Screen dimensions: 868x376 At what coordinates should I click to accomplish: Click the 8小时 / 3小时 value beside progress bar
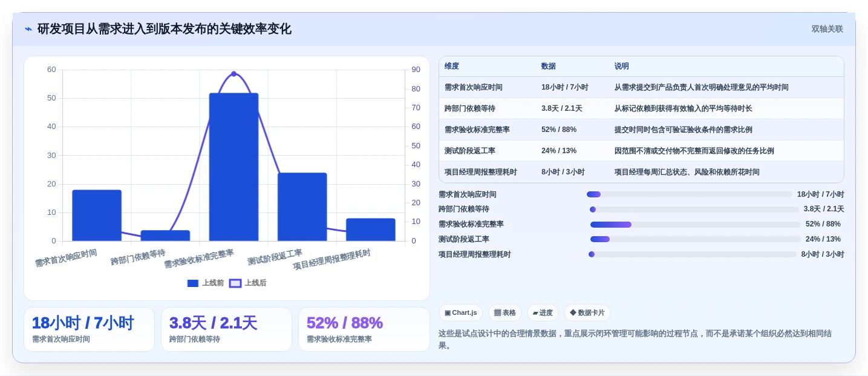[823, 255]
